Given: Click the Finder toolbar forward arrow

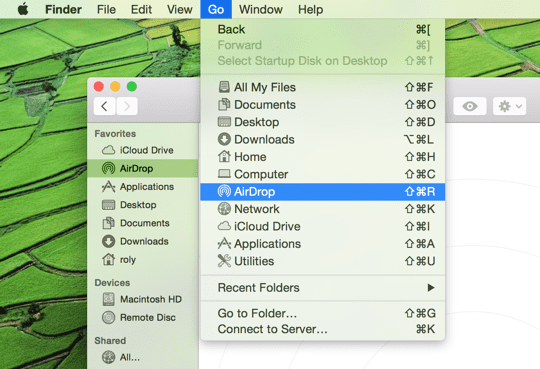Looking at the screenshot, I should click(127, 106).
